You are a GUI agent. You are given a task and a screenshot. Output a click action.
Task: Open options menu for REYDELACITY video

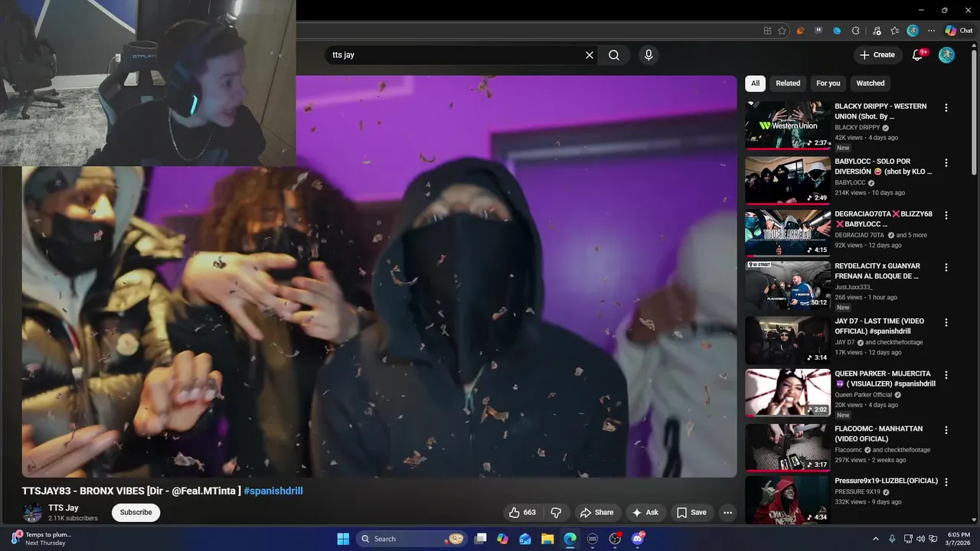click(x=946, y=268)
